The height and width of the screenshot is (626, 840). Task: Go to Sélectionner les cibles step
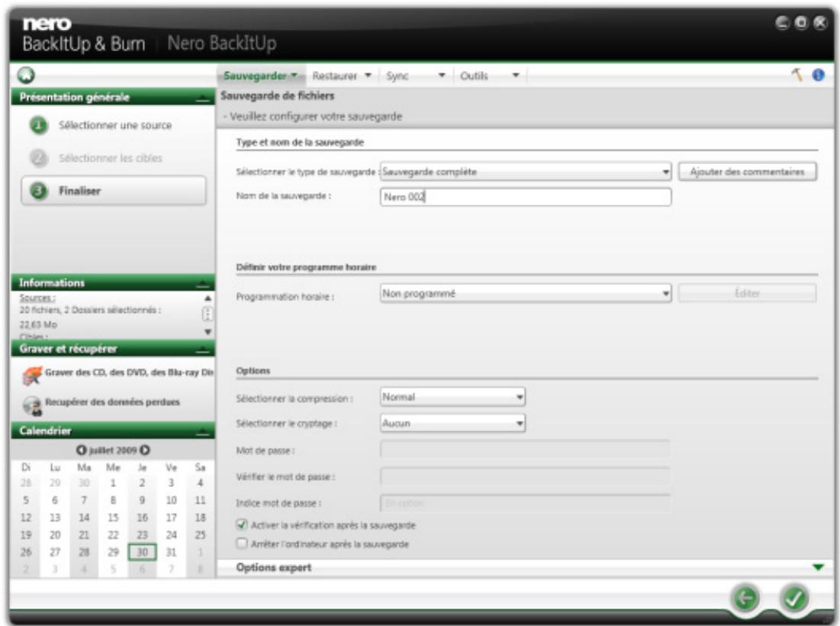(111, 158)
